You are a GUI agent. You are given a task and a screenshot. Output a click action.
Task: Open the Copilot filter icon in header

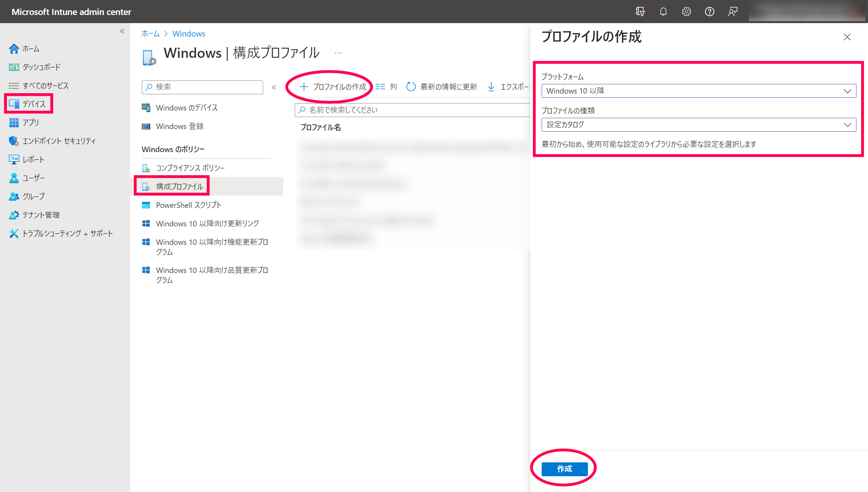pyautogui.click(x=640, y=12)
